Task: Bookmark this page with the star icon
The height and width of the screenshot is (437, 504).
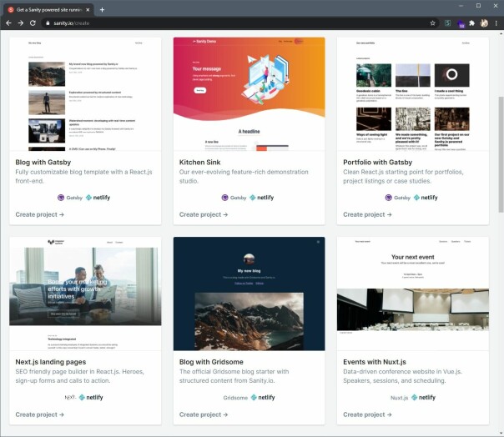Action: [x=432, y=23]
